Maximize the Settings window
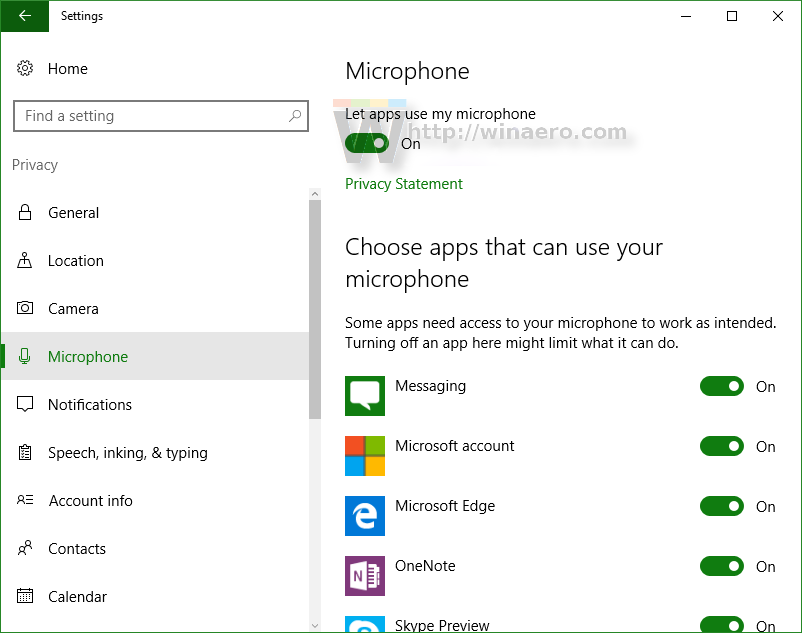Viewport: 802px width, 633px height. 732,16
